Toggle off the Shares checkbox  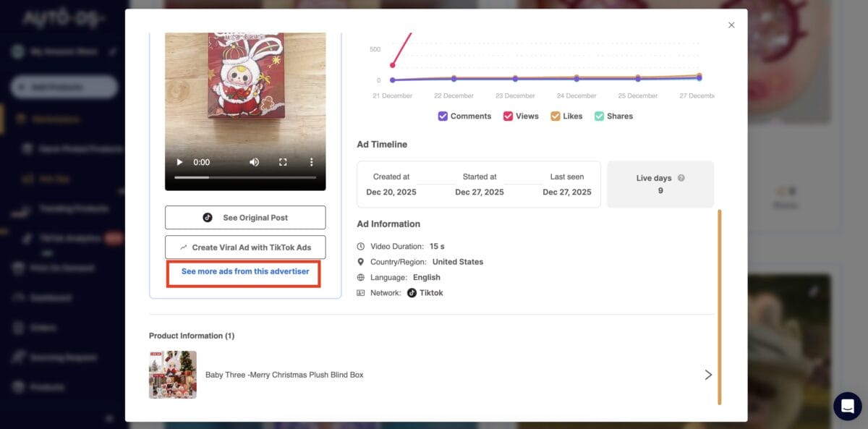(x=599, y=116)
